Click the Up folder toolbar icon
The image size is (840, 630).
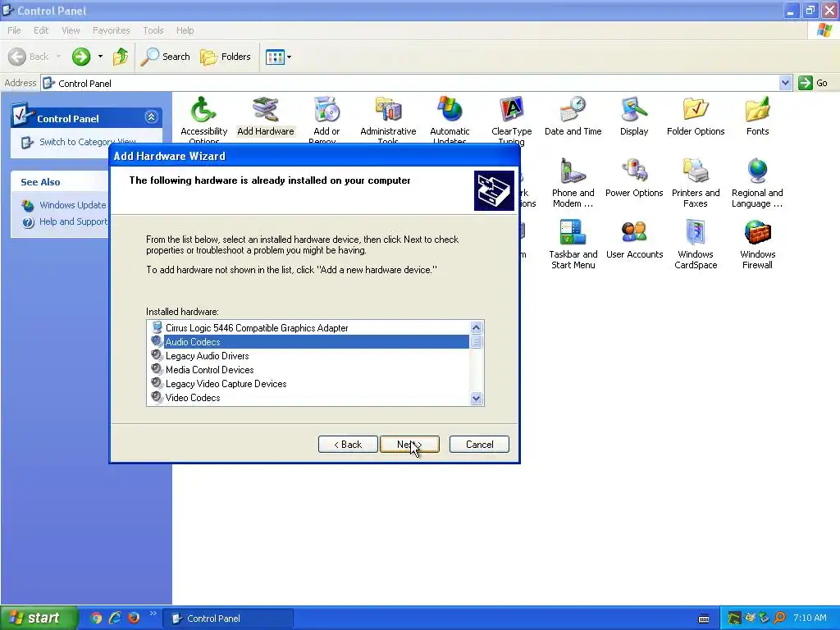tap(121, 57)
